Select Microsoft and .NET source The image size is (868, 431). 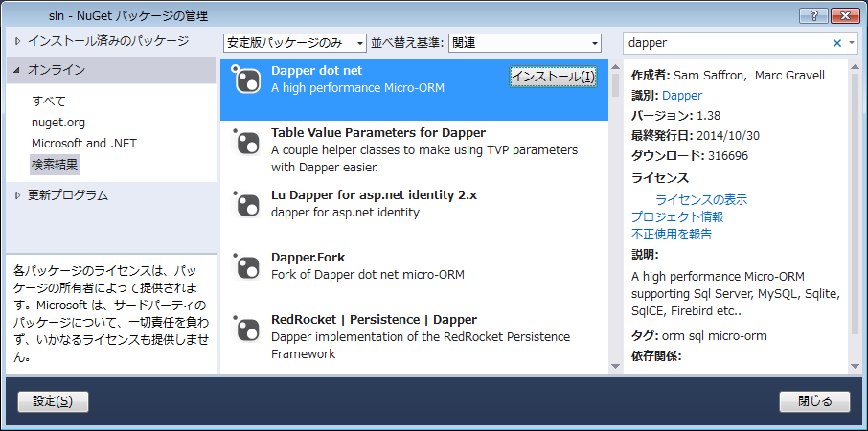pos(84,143)
